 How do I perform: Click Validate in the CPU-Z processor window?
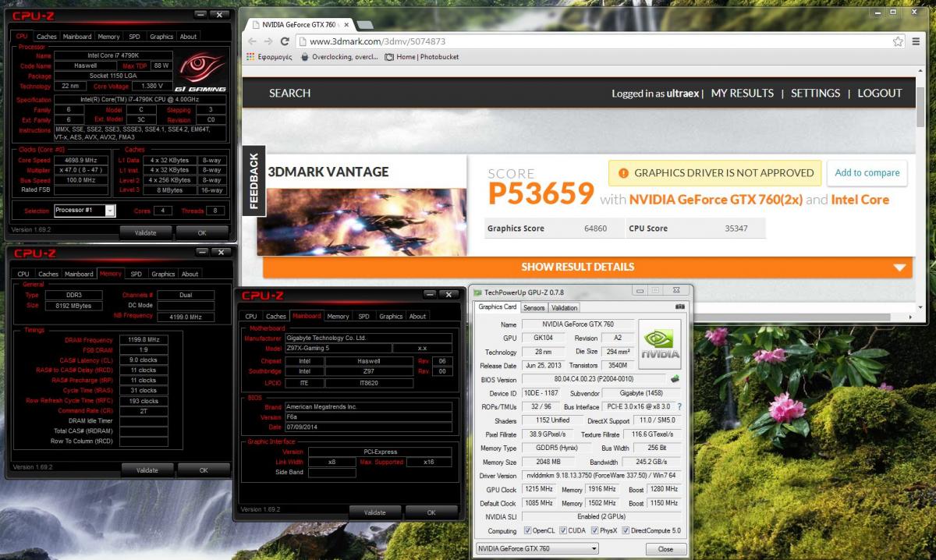pyautogui.click(x=146, y=232)
